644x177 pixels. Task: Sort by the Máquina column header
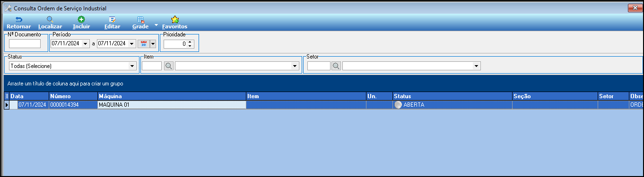(x=172, y=96)
